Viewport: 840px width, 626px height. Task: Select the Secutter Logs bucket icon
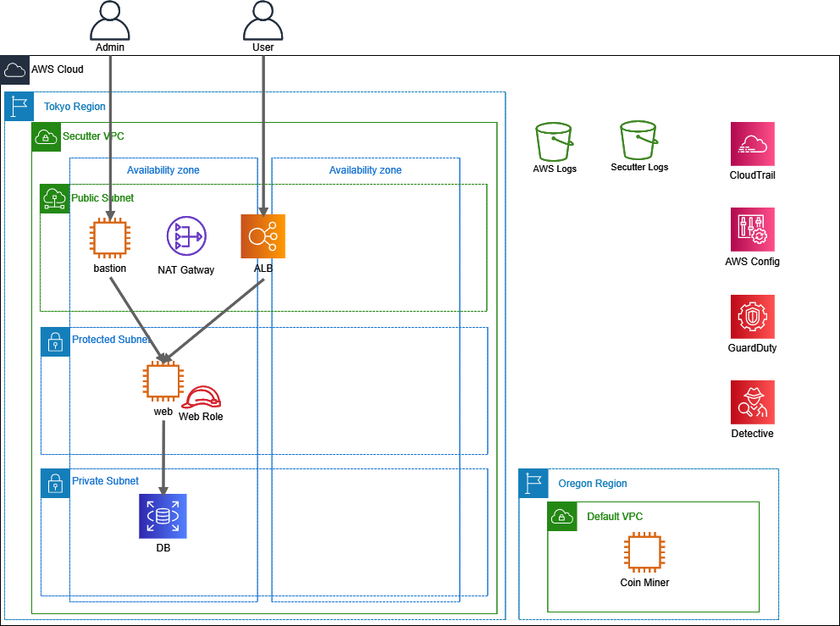click(x=639, y=140)
